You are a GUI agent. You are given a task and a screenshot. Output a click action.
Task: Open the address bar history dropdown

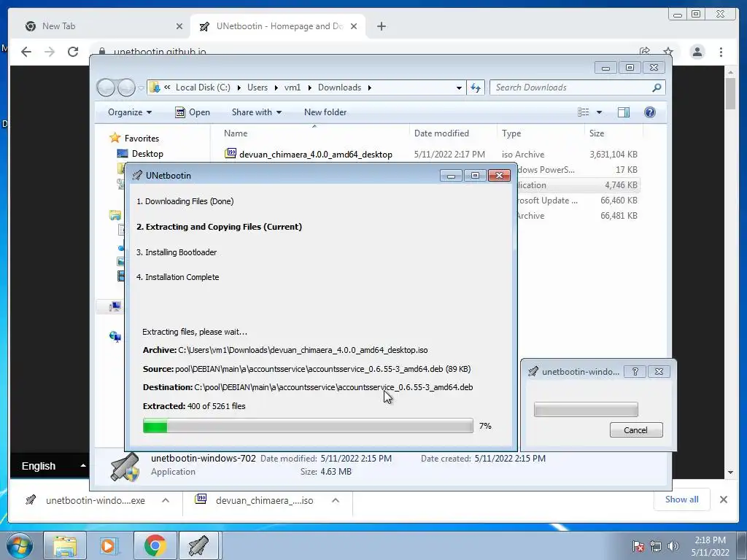coord(458,87)
